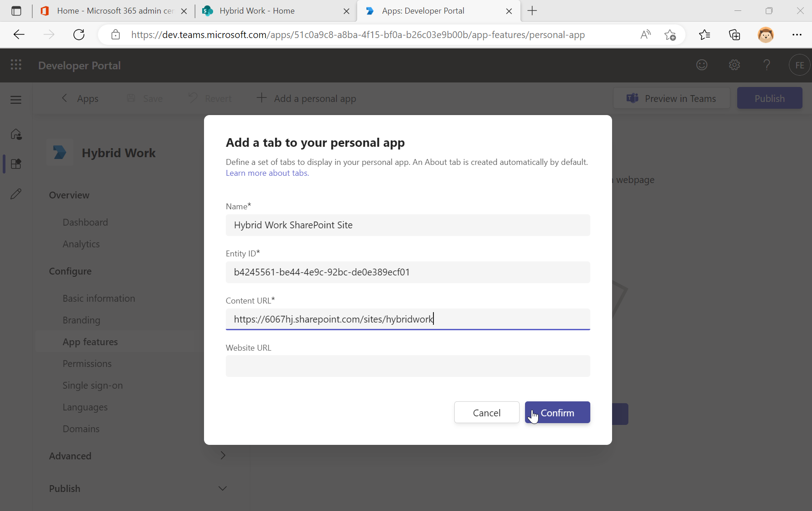812x511 pixels.
Task: Refresh the current page
Action: tap(78, 34)
